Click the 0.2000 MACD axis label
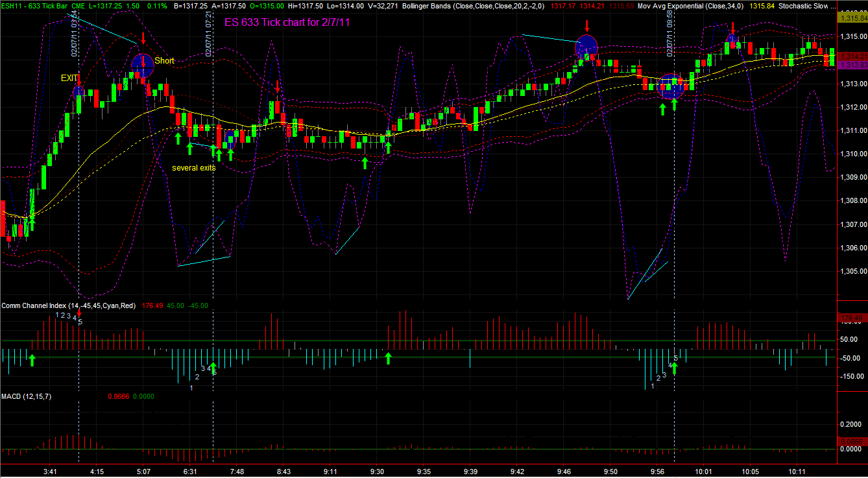This screenshot has width=868, height=478. pos(850,424)
